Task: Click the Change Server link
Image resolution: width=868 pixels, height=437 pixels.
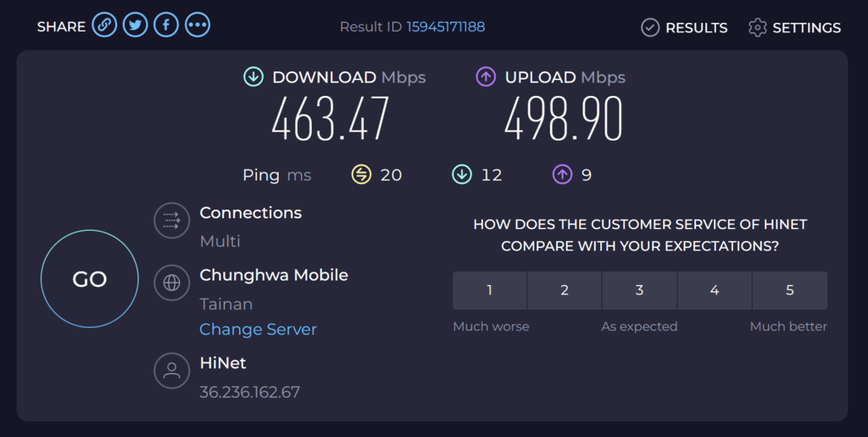Action: tap(258, 329)
